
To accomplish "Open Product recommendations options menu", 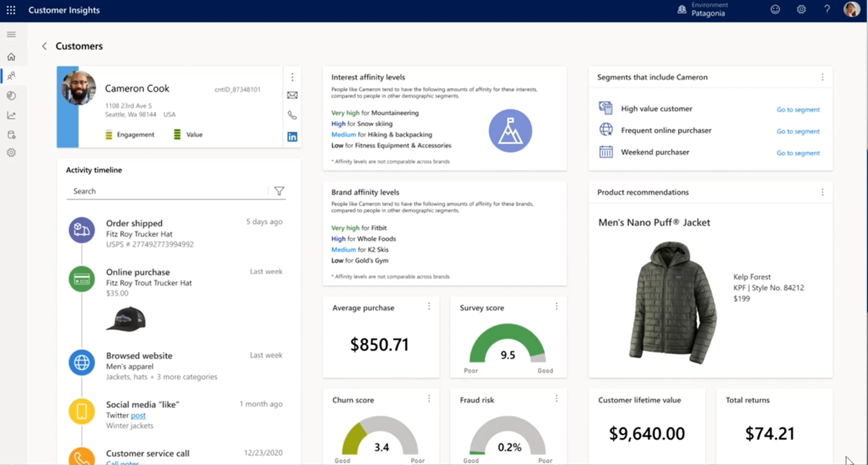I will 822,192.
